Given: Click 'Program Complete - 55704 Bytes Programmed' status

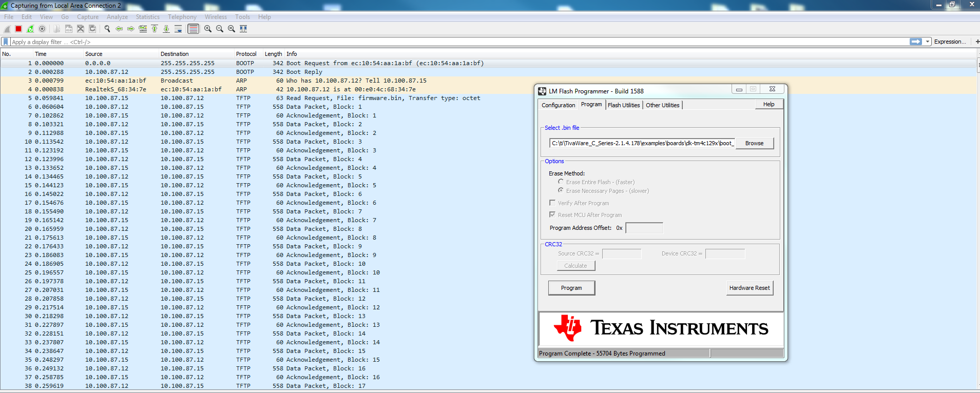Looking at the screenshot, I should pos(602,353).
